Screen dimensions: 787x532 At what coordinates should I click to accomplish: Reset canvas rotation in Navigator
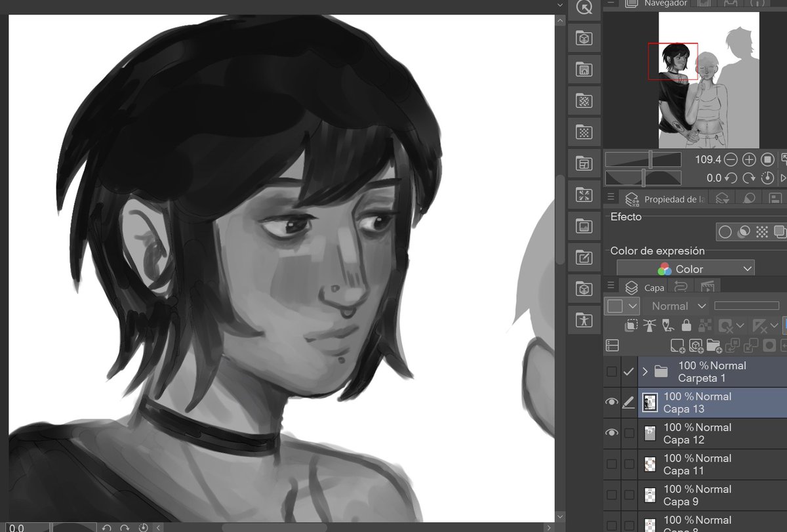(767, 178)
